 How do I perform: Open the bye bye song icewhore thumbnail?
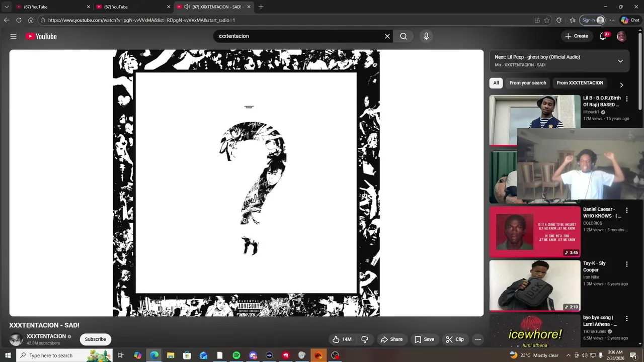(535, 330)
